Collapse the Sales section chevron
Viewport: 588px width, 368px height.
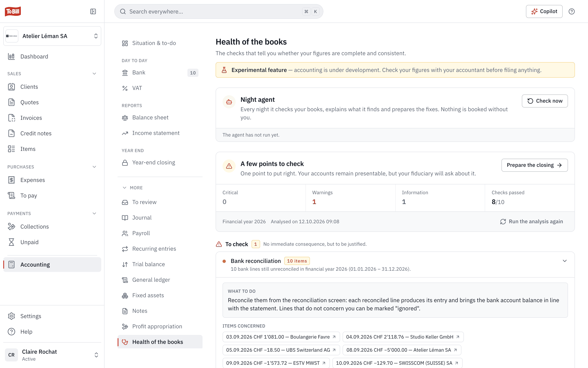(x=94, y=74)
